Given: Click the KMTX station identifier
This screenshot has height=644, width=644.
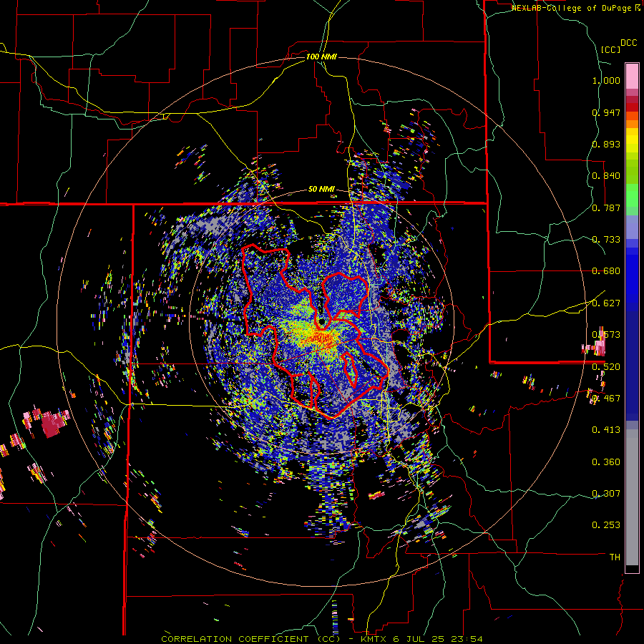Looking at the screenshot, I should pos(374,639).
